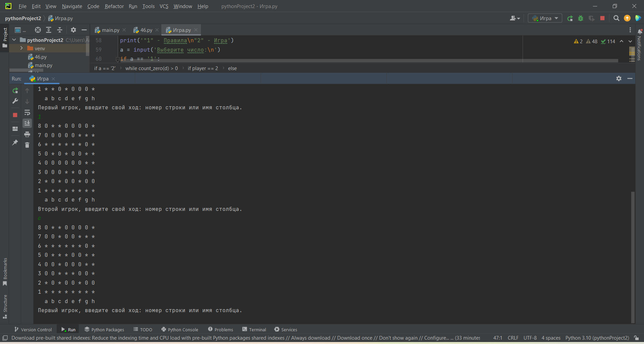This screenshot has width=644, height=344.
Task: Open Run panel gear options
Action: [619, 78]
